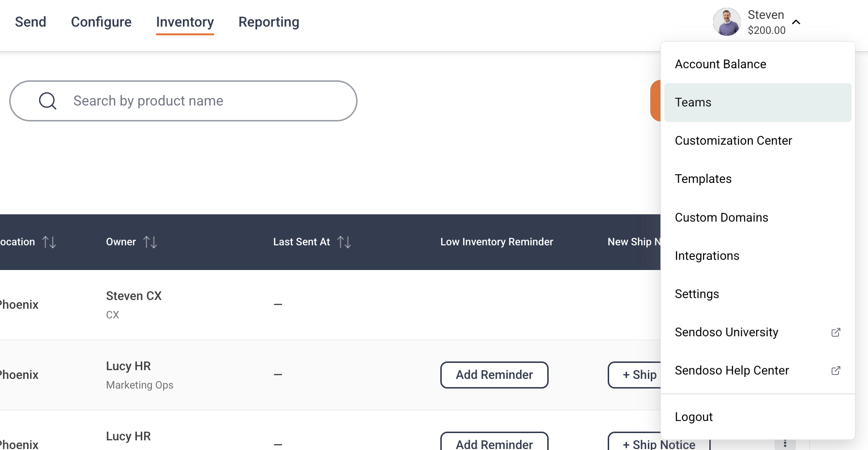Click New Ship Notice column header

(634, 242)
